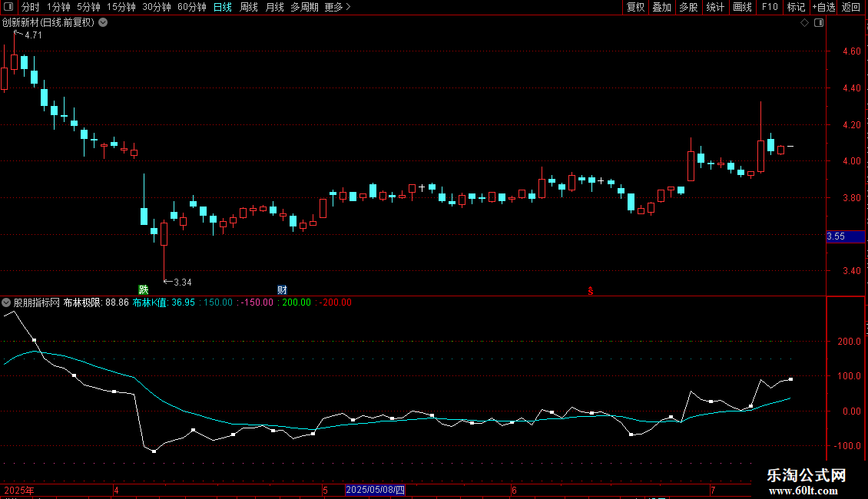The width and height of the screenshot is (868, 499).
Task: Switch to the 月线 monthly chart
Action: coord(274,7)
